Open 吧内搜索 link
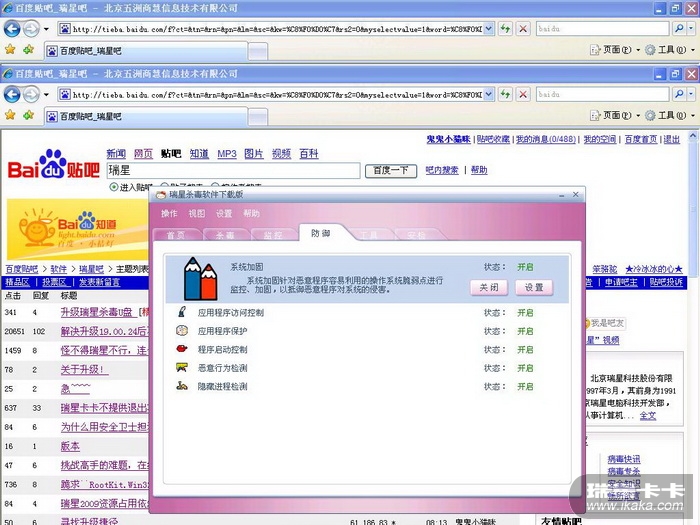 click(442, 170)
